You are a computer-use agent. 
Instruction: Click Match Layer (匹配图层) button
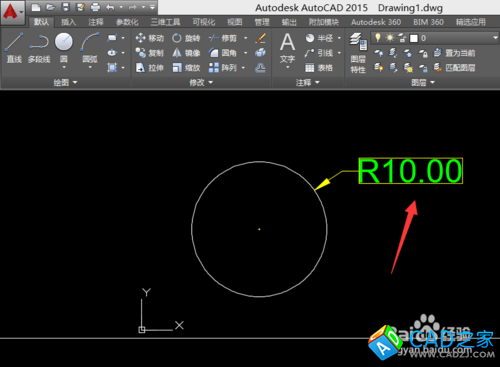454,68
